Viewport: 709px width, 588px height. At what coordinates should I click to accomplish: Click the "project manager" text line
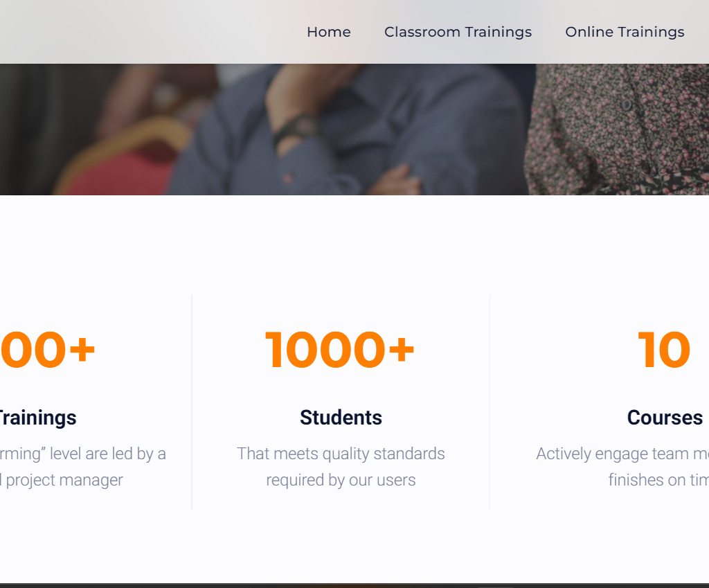[x=62, y=481]
